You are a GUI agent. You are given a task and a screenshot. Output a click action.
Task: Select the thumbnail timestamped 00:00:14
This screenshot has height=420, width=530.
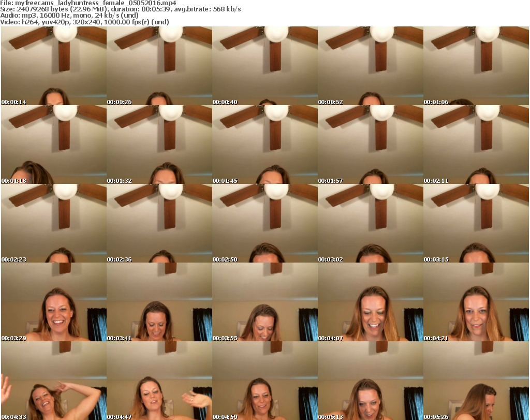pos(54,66)
